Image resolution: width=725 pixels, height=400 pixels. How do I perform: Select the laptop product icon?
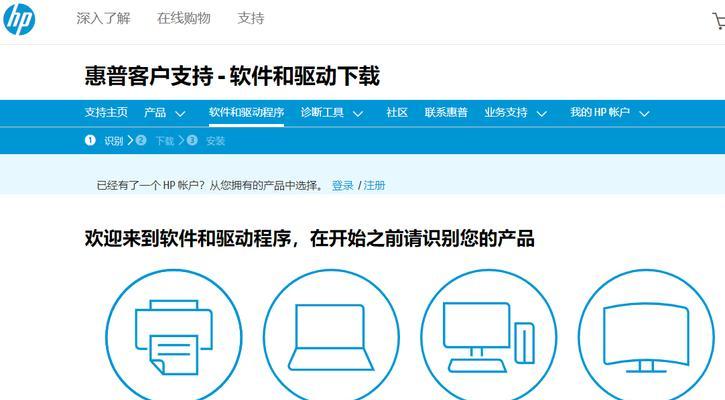click(331, 336)
